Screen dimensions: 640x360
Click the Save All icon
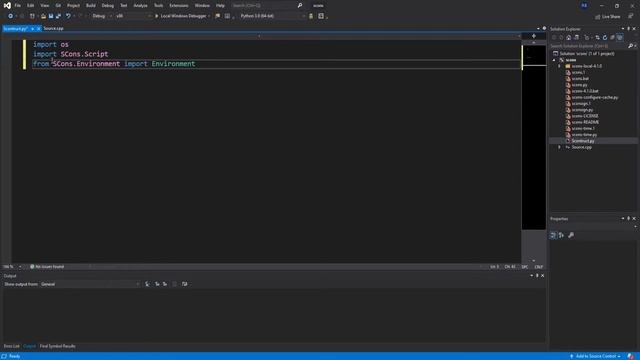point(58,16)
